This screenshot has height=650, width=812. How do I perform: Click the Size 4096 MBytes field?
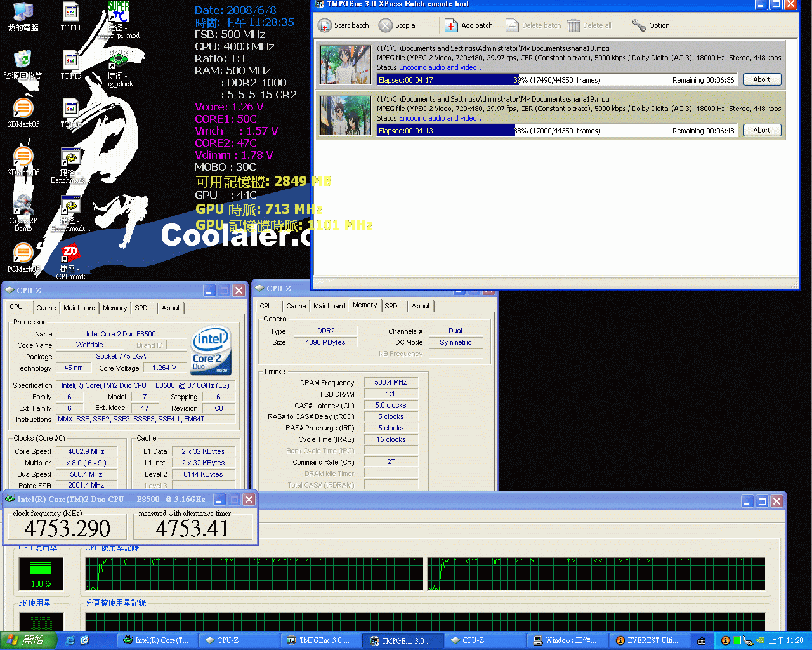[x=325, y=342]
